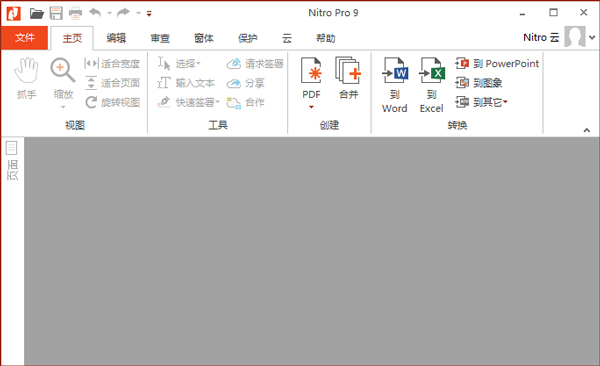The width and height of the screenshot is (600, 366).
Task: Maximize the Nitro Pro 9 window
Action: 553,13
